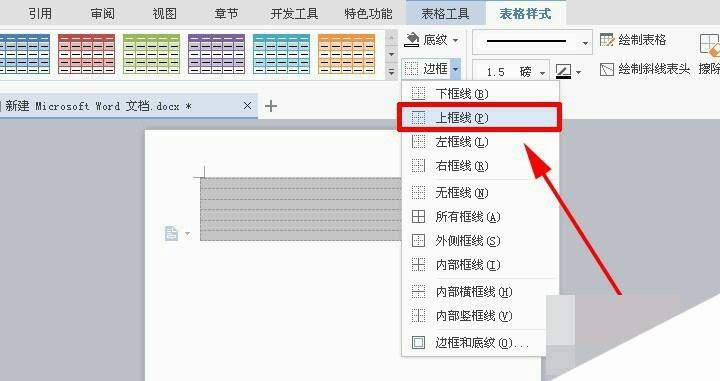The height and width of the screenshot is (381, 720).
Task: Choose 所有框线(A) menu item
Action: pos(480,216)
